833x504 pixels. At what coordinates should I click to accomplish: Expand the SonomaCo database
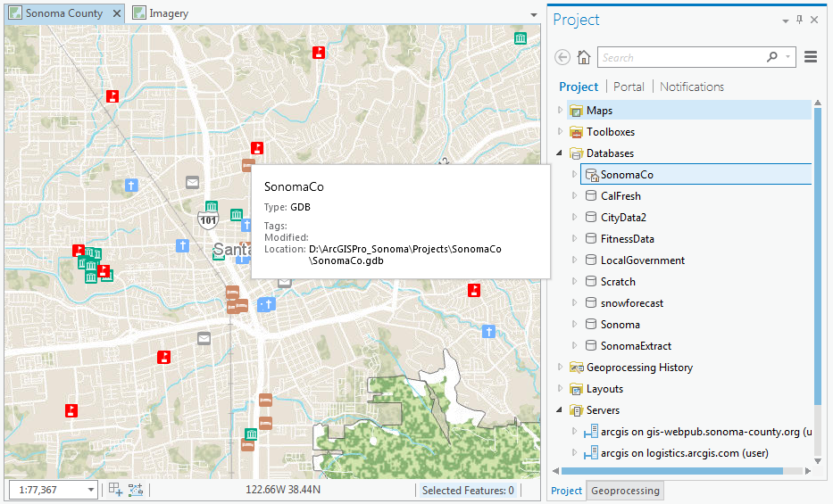click(x=574, y=174)
